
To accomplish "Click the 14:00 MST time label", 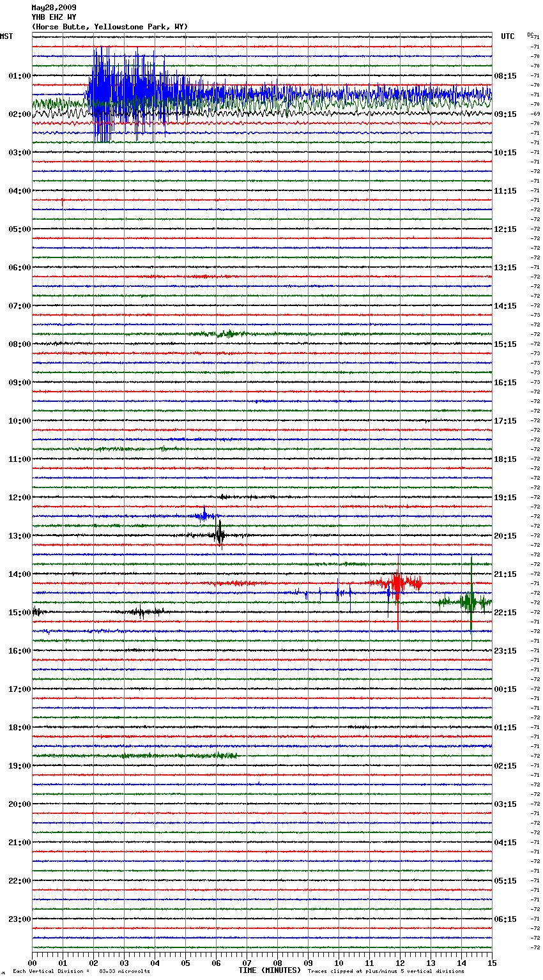I will click(19, 574).
